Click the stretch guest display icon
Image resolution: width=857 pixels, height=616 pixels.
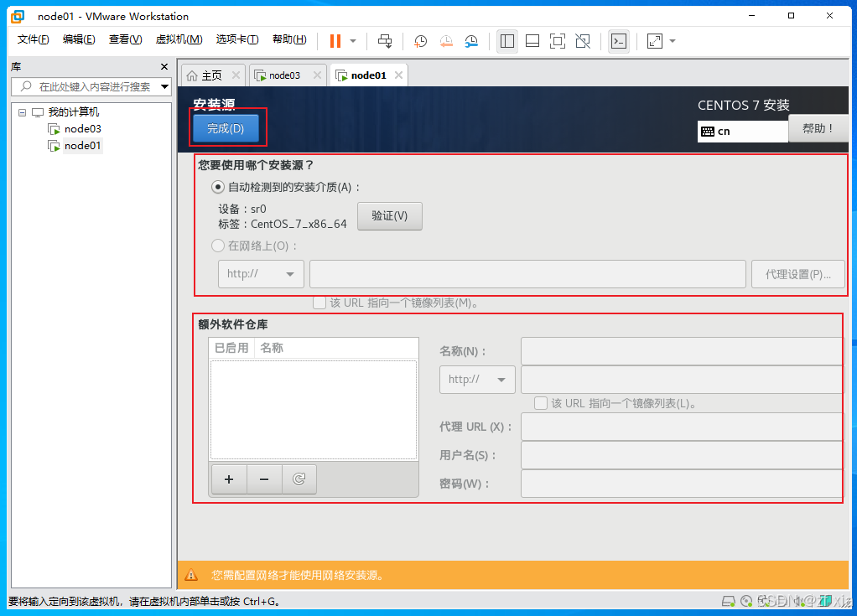[654, 41]
